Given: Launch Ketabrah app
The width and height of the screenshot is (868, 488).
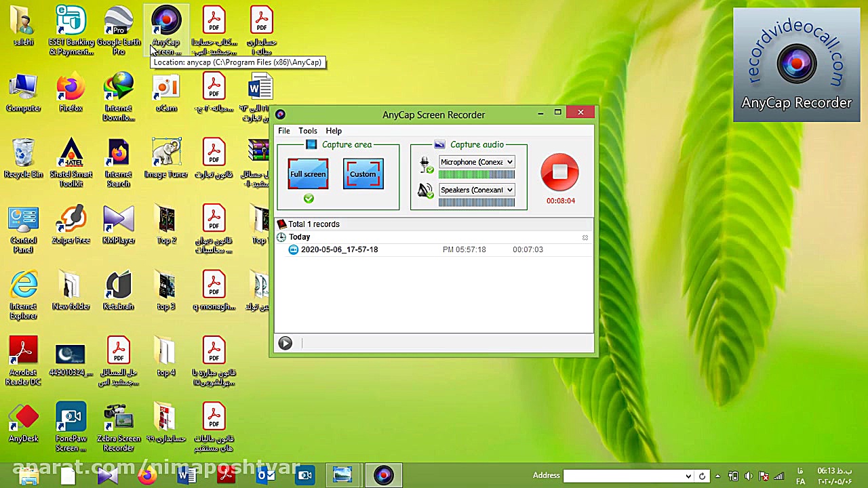Looking at the screenshot, I should pyautogui.click(x=119, y=291).
